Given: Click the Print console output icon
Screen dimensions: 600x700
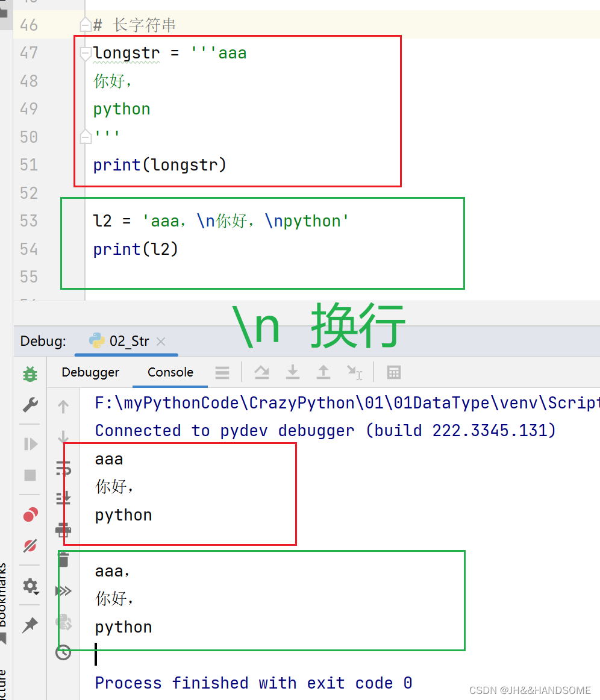Looking at the screenshot, I should [63, 530].
